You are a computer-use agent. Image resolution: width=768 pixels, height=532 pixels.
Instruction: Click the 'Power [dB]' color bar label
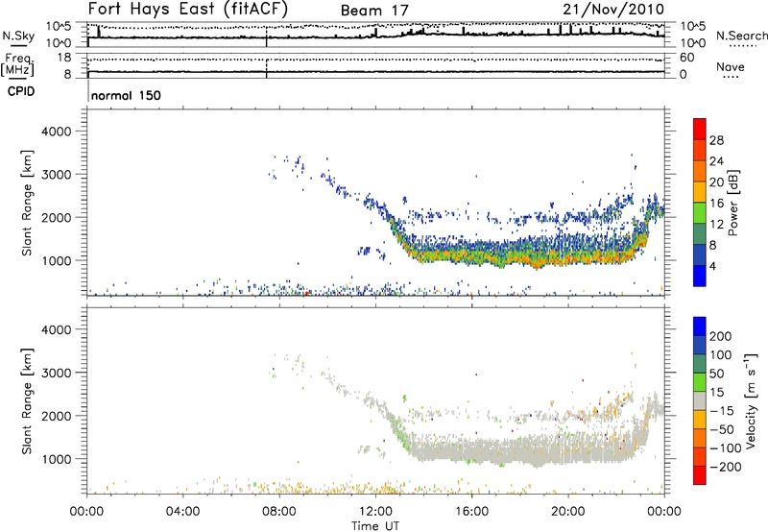(732, 203)
